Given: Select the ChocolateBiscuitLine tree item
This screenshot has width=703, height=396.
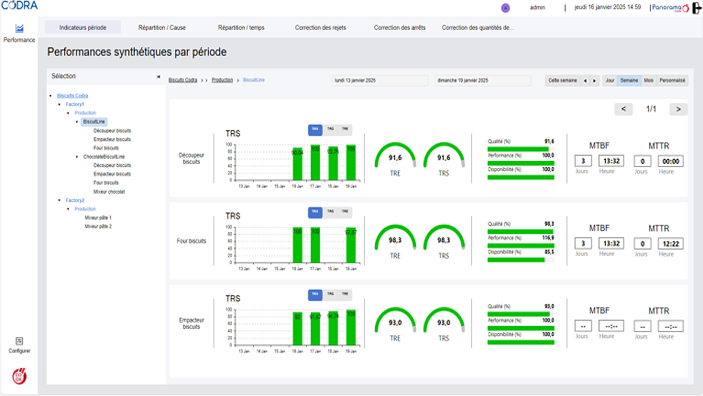Looking at the screenshot, I should click(x=104, y=157).
